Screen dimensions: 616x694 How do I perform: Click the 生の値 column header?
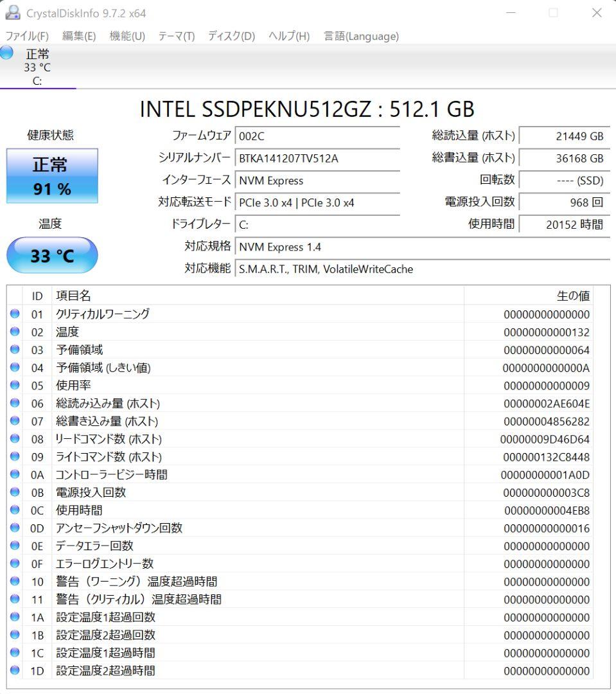tap(529, 296)
